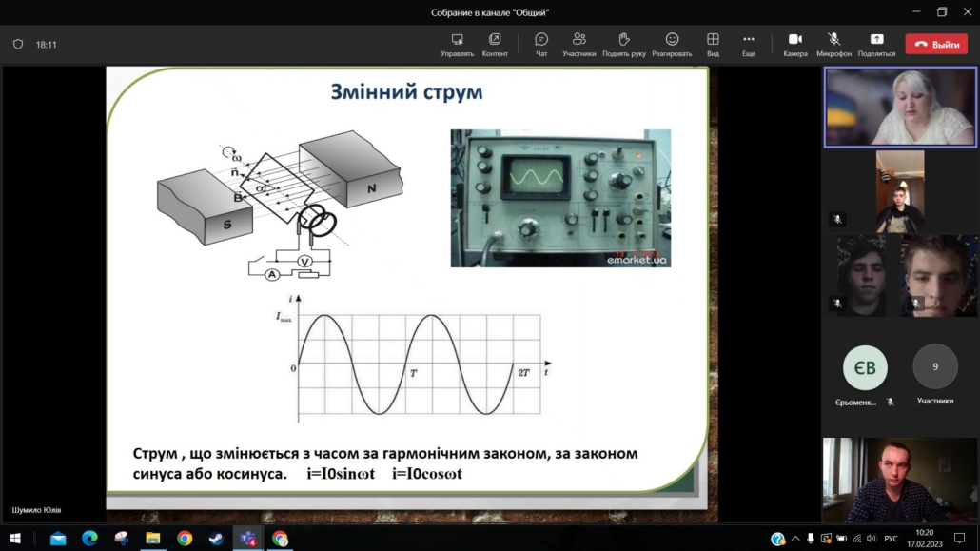
Task: Show the Участники participants list
Action: pos(578,44)
